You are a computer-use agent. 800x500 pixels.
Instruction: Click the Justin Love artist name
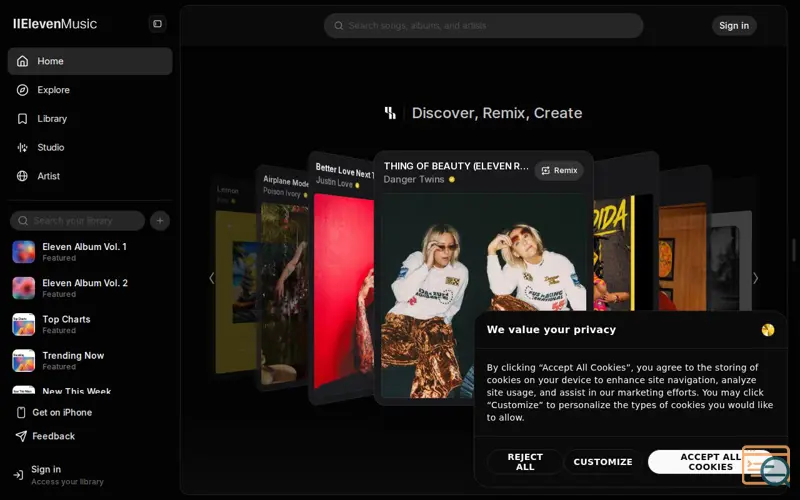coord(334,182)
